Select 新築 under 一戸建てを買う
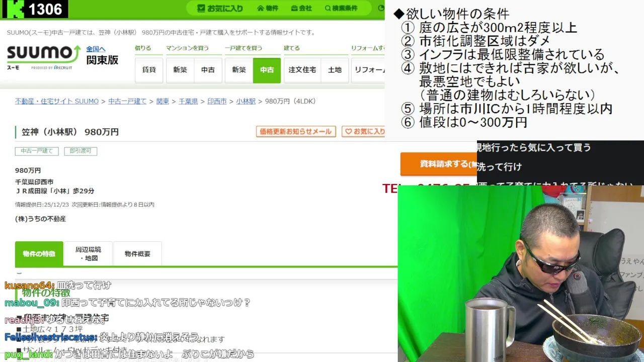This screenshot has width=644, height=362. pos(239,70)
